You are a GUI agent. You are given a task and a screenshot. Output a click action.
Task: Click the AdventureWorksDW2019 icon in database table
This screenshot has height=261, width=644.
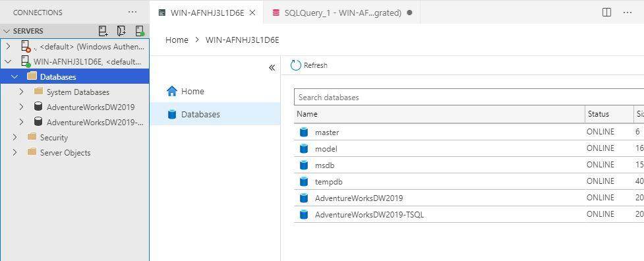click(304, 198)
